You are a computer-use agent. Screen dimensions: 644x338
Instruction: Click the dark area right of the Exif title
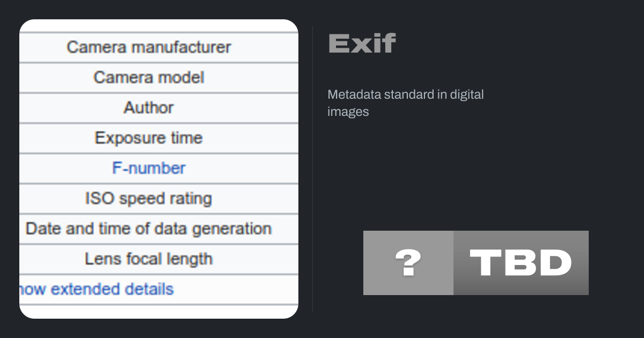tap(510, 43)
